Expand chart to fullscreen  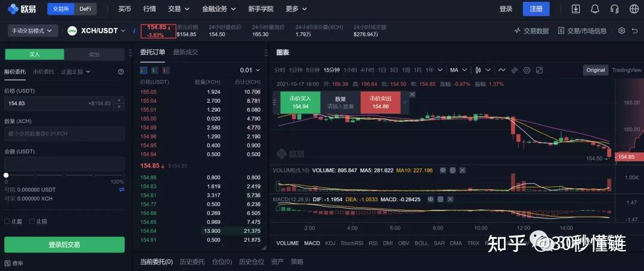click(539, 70)
